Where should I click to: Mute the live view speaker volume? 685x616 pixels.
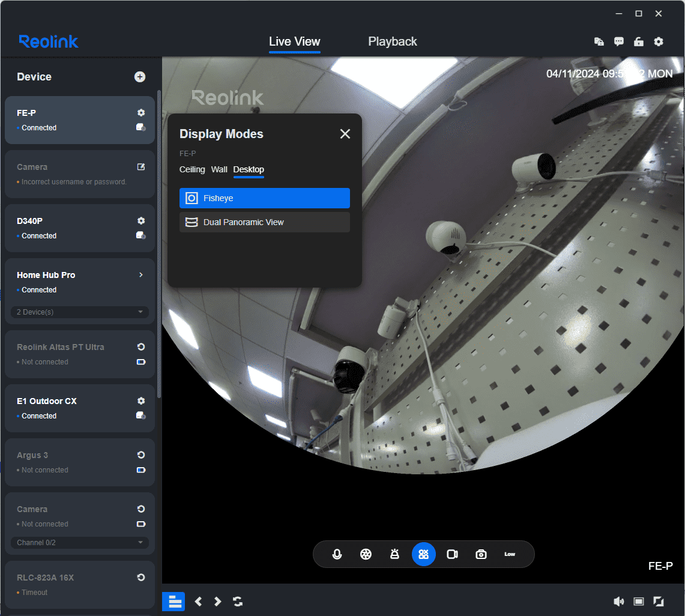[618, 602]
